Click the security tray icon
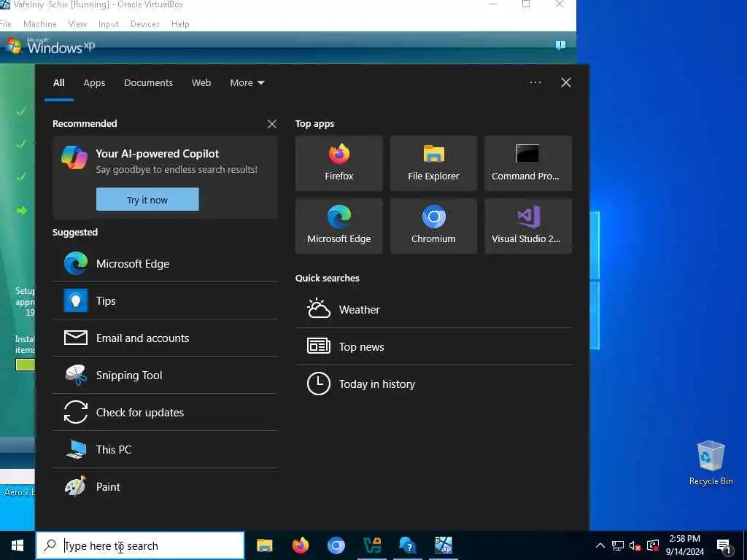This screenshot has width=747, height=560. click(653, 545)
